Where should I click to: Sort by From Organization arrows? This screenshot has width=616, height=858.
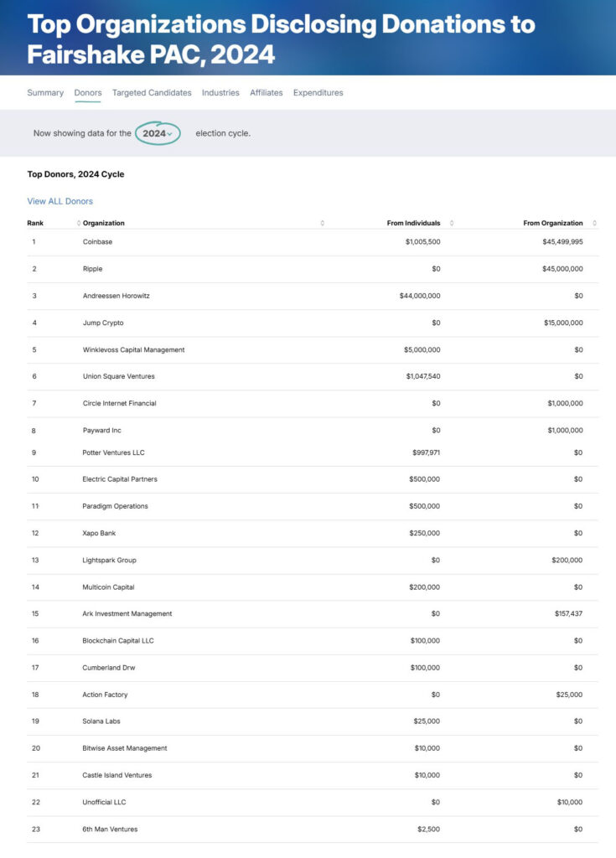[595, 223]
